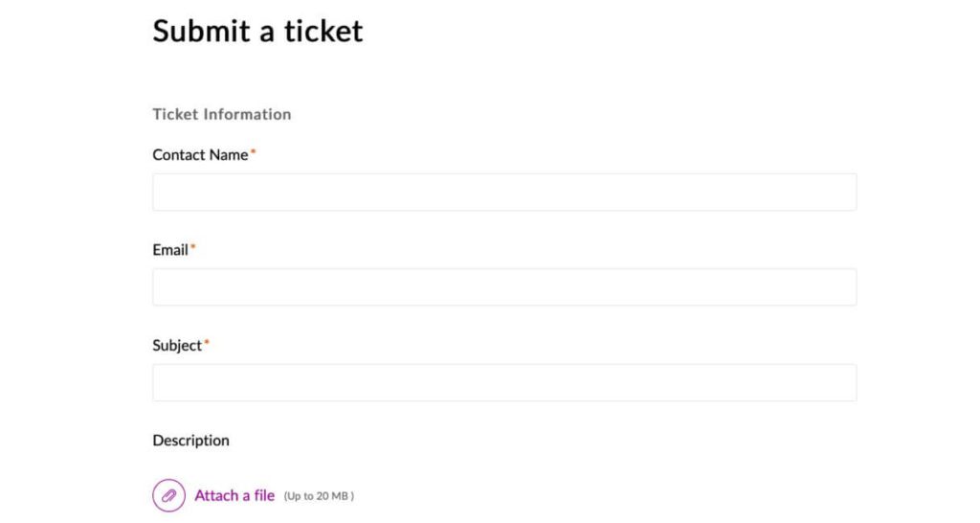Select the Subject input field

pyautogui.click(x=504, y=382)
